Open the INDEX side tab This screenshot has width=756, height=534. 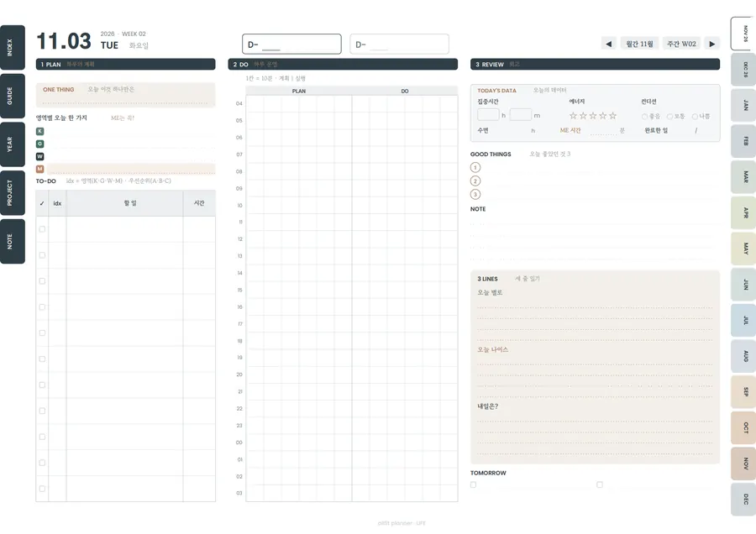coord(12,48)
